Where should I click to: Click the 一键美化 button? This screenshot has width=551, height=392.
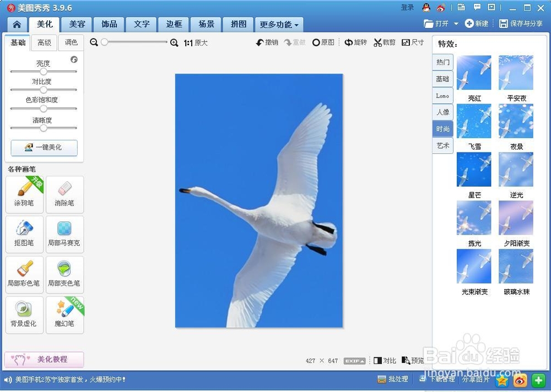[x=44, y=148]
